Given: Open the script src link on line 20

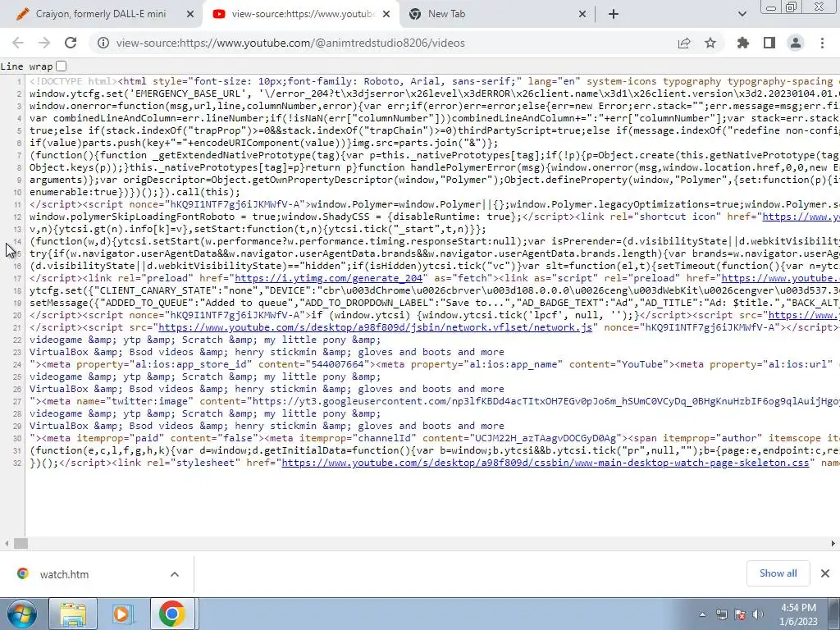Looking at the screenshot, I should [x=804, y=315].
